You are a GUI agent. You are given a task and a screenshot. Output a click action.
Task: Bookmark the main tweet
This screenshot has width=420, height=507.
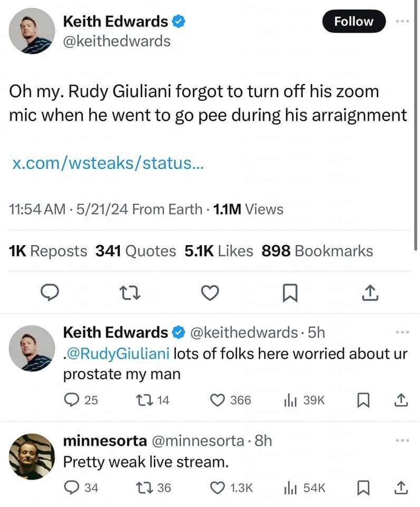[290, 292]
